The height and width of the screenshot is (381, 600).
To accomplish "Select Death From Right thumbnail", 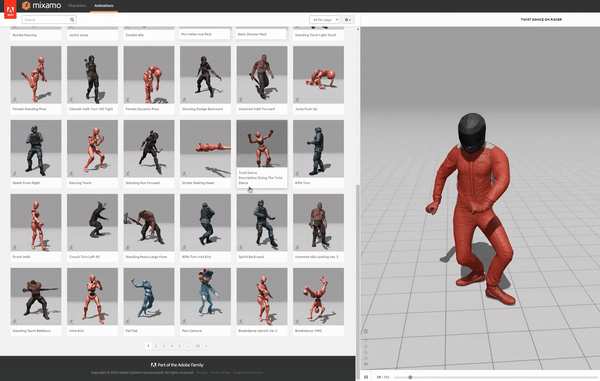I will 36,148.
